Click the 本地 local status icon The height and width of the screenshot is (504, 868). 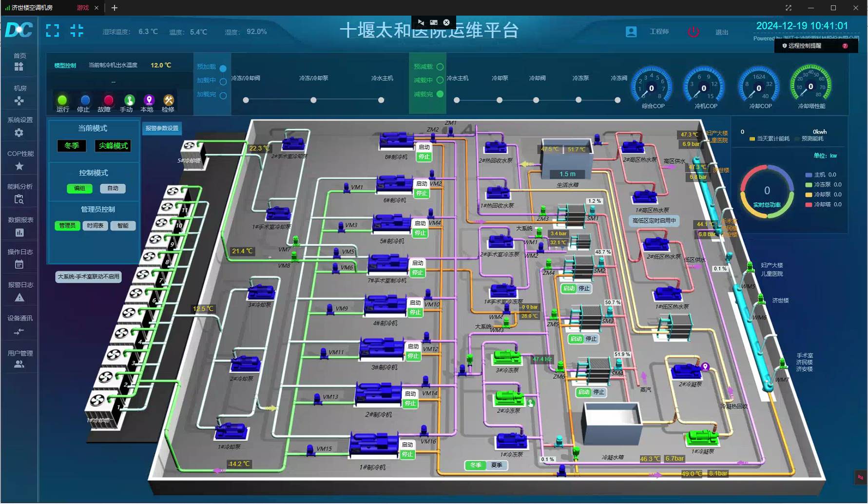(x=149, y=100)
